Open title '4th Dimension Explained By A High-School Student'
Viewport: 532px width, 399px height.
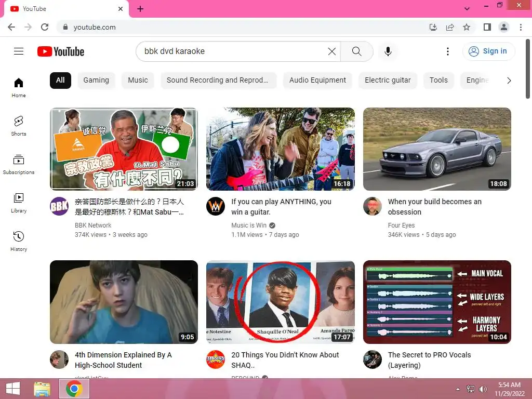(x=123, y=360)
